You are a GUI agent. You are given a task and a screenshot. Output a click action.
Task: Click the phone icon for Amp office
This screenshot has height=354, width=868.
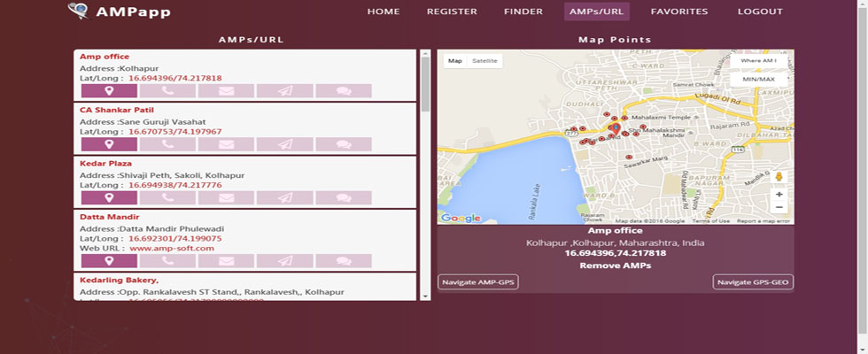pos(167,90)
